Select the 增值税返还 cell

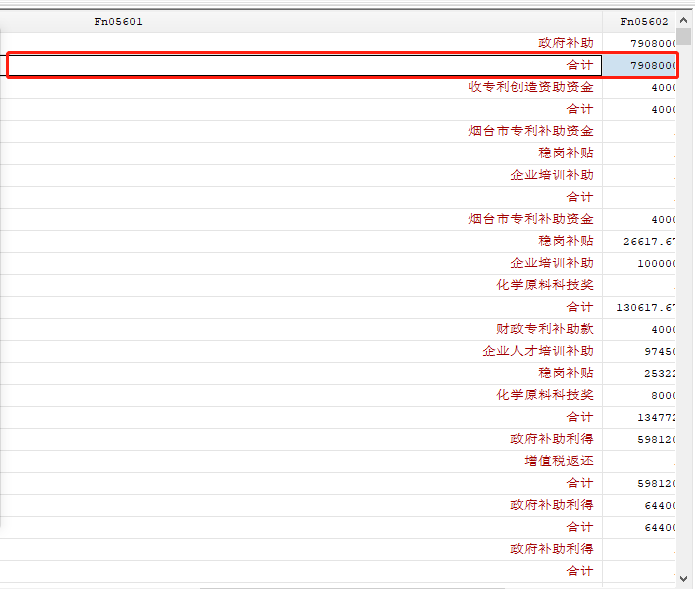301,461
